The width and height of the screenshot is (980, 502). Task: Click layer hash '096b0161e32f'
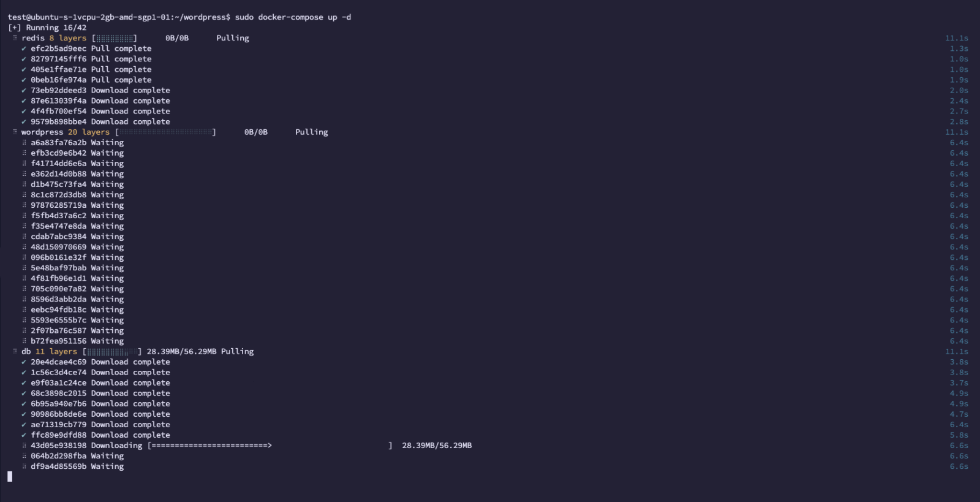point(59,257)
